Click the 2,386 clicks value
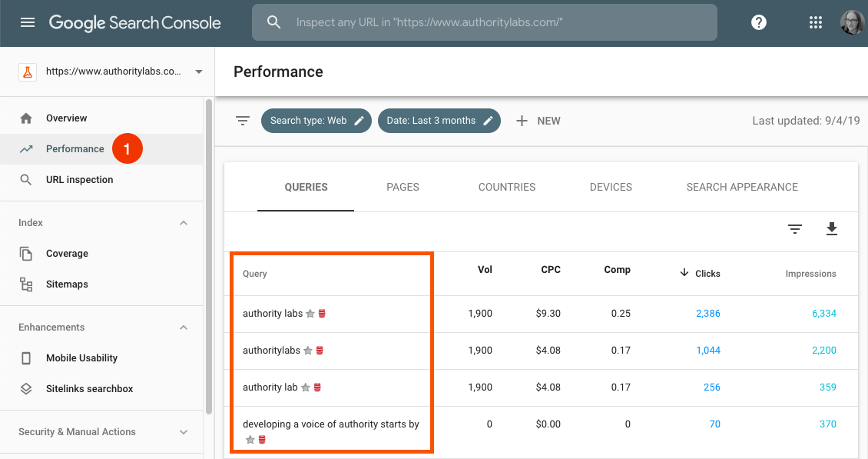Image resolution: width=868 pixels, height=459 pixels. click(708, 314)
